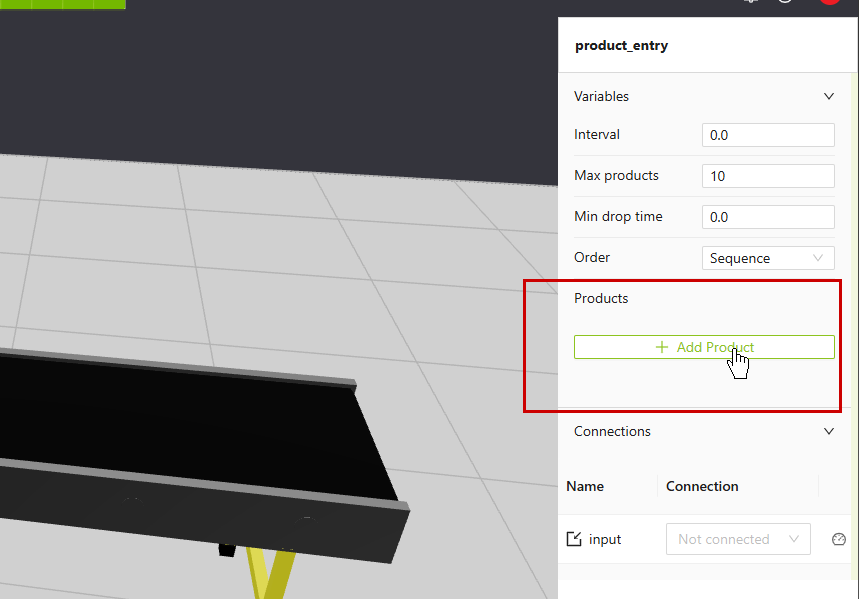
Task: Click the Variables section label
Action: [601, 96]
